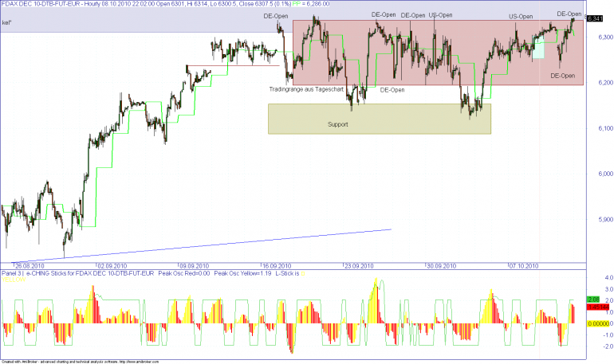This screenshot has width=614, height=364.
Task: Click the yellow 'YELLOW' status text
Action: click(x=14, y=280)
